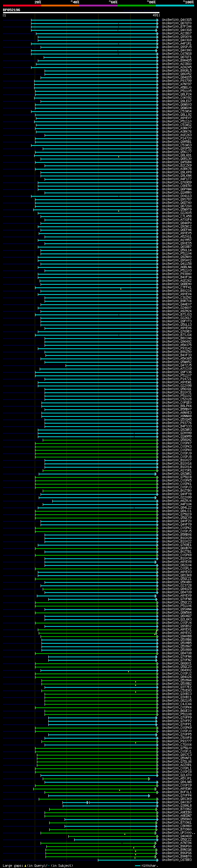Click the UniRef100_Q75QI8 label

tap(177, 477)
